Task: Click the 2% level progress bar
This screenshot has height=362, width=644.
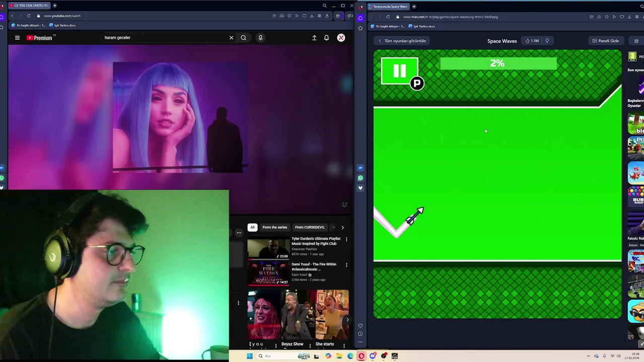Action: click(498, 63)
